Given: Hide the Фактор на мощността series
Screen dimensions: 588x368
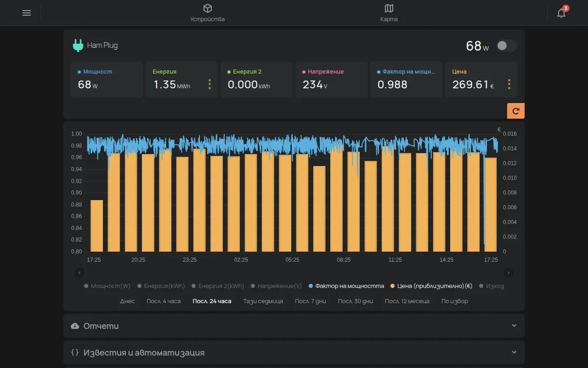Looking at the screenshot, I should pos(346,286).
